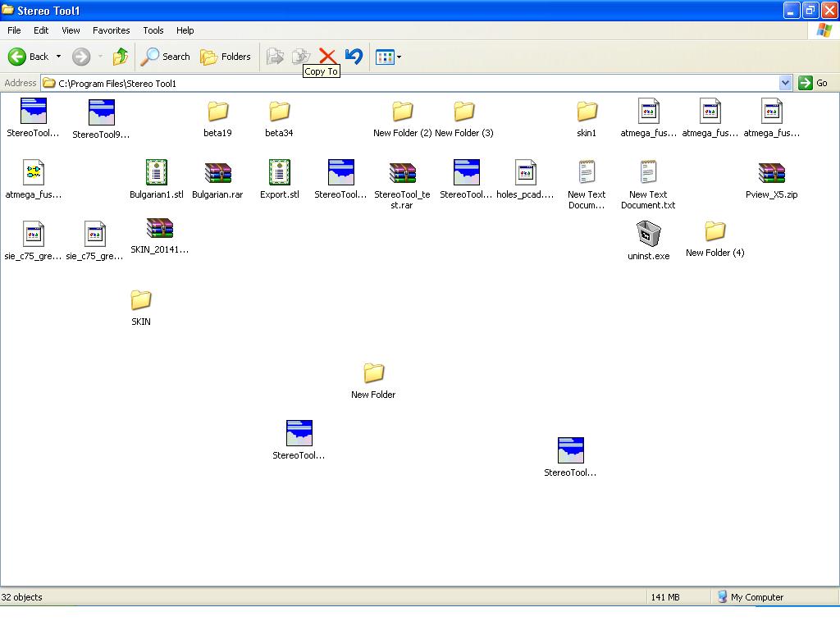Select the New Folder (2) icon
The image size is (840, 630).
tap(402, 119)
